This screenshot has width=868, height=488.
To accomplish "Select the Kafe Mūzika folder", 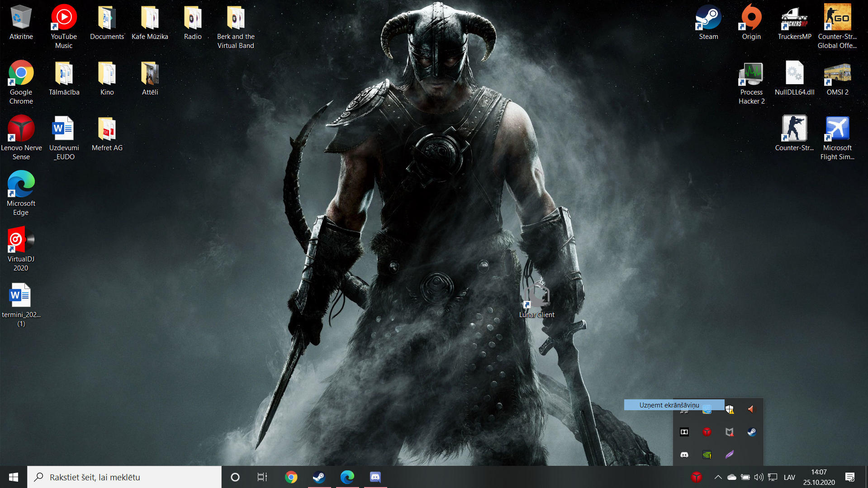I will (150, 23).
